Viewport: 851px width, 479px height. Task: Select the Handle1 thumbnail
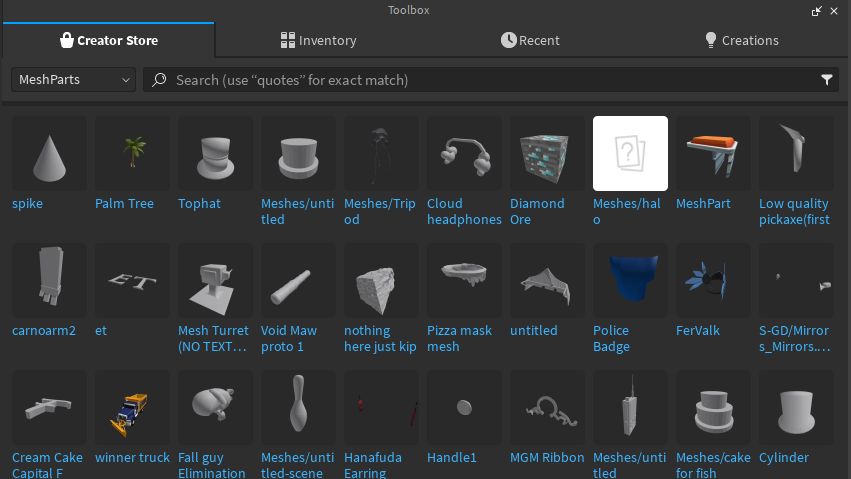click(465, 407)
